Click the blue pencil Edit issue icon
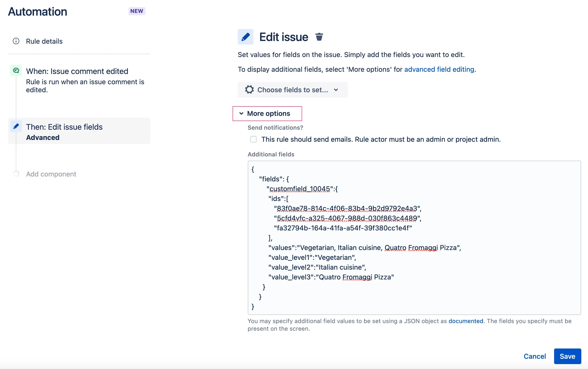Screen dimensions: 588x369 (x=245, y=37)
